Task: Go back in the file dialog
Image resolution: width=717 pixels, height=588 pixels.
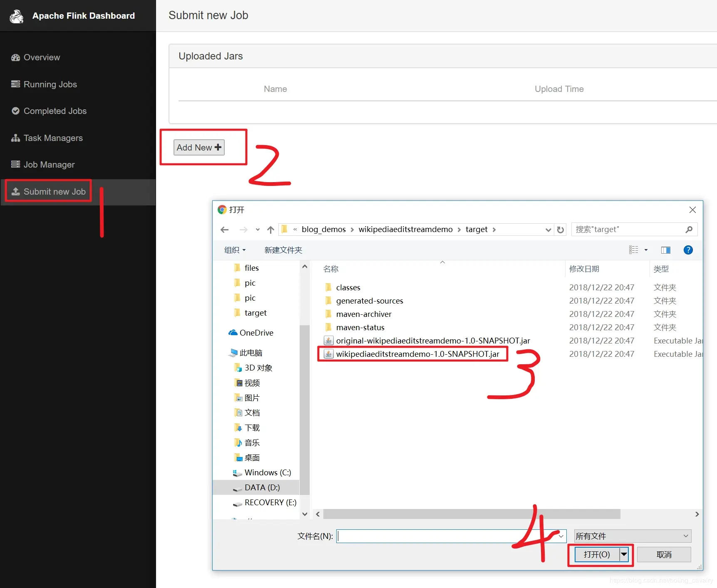Action: [225, 230]
